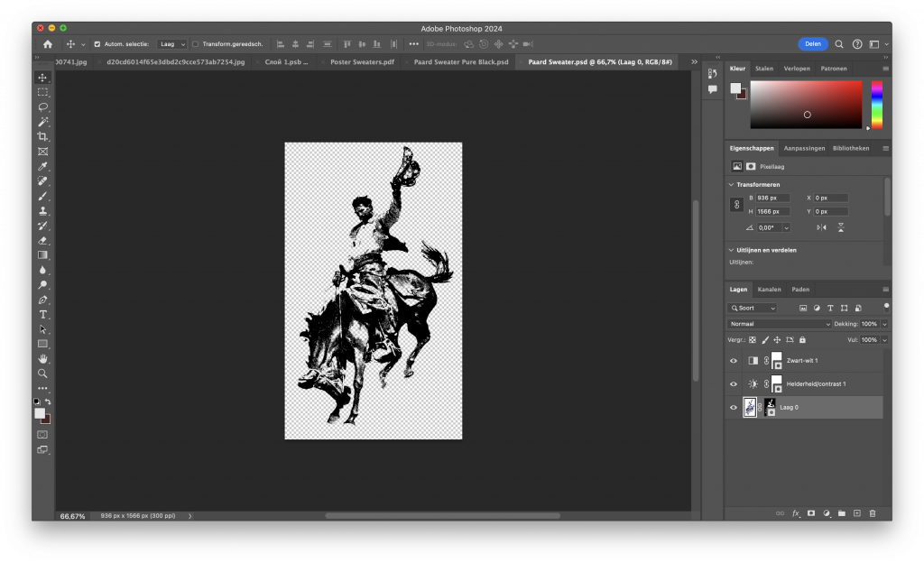Toggle visibility of Laag 0
This screenshot has width=924, height=563.
734,408
